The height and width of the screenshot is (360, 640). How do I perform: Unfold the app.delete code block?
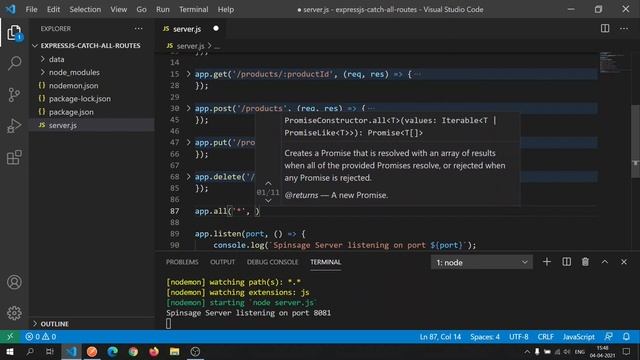(x=189, y=177)
